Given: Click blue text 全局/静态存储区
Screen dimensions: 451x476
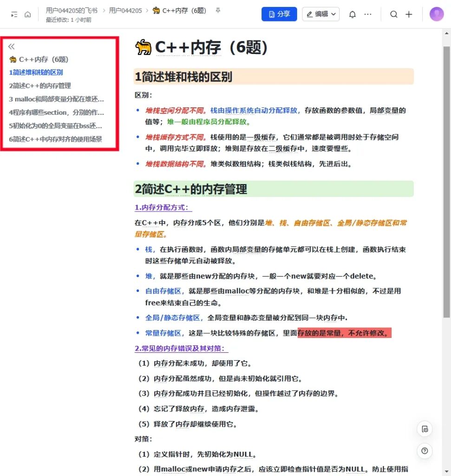Looking at the screenshot, I should [172, 318].
